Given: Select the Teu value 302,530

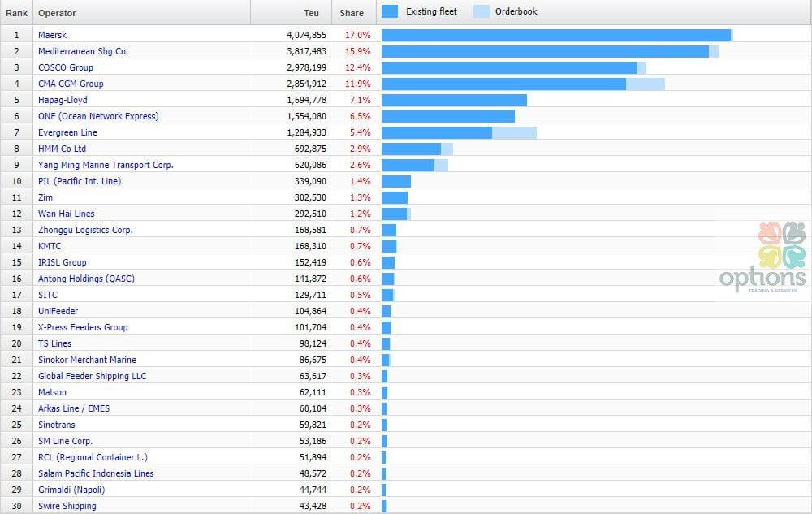Looking at the screenshot, I should 311,197.
